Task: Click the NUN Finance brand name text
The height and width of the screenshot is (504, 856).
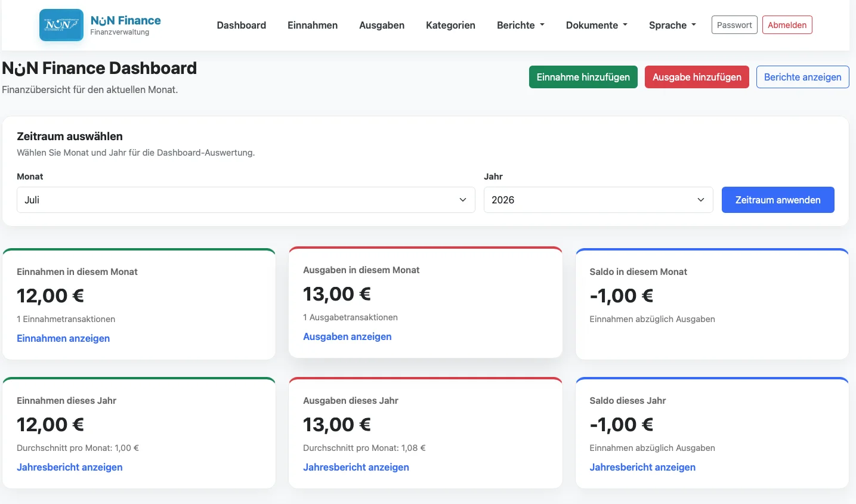Action: click(126, 20)
